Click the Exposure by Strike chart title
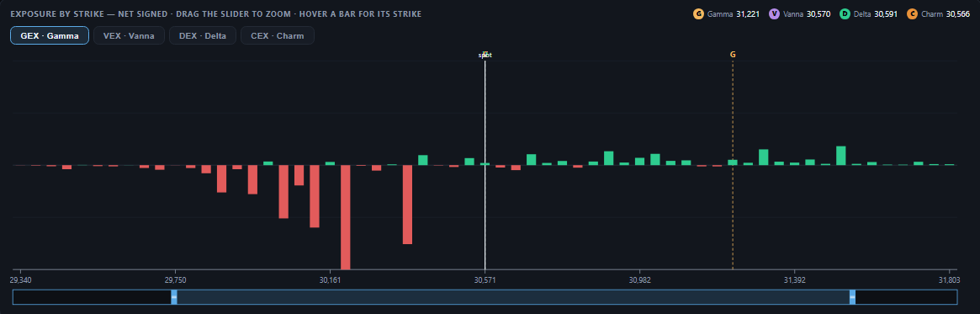This screenshot has height=314, width=980. (x=215, y=13)
